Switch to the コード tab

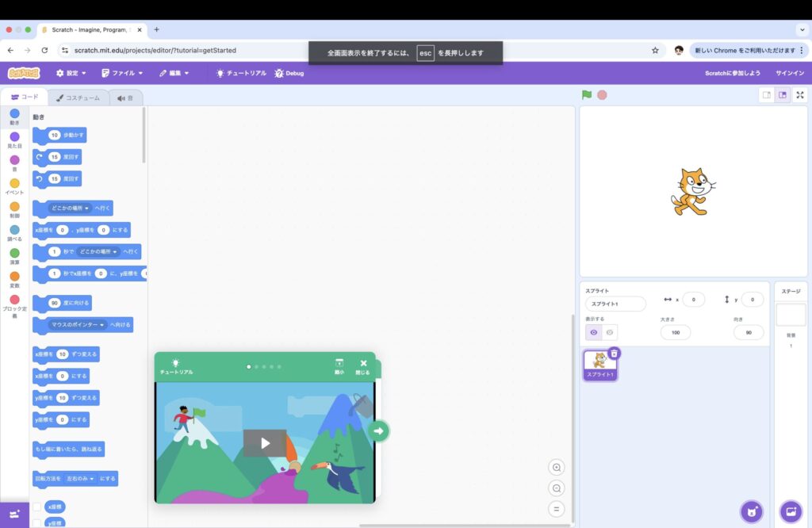(x=25, y=97)
